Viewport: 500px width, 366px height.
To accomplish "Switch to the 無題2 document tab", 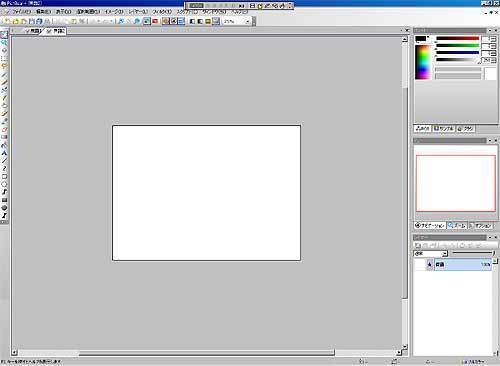I will pos(56,31).
